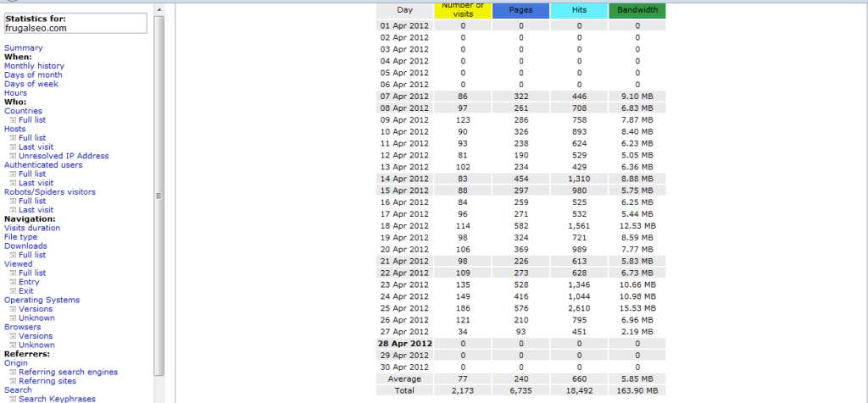This screenshot has width=868, height=403.
Task: Open the Hours report
Action: coord(15,93)
